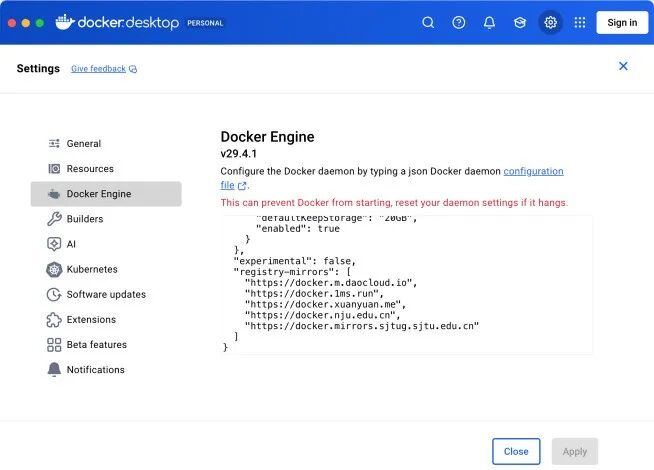Click the feedback icon beside Give feedback
The image size is (654, 470).
(133, 69)
